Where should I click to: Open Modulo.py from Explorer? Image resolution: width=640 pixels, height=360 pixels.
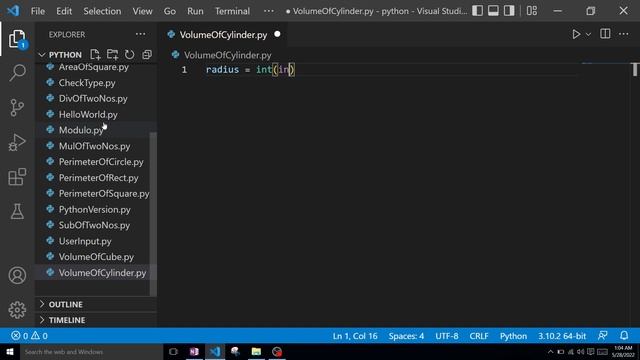click(81, 130)
